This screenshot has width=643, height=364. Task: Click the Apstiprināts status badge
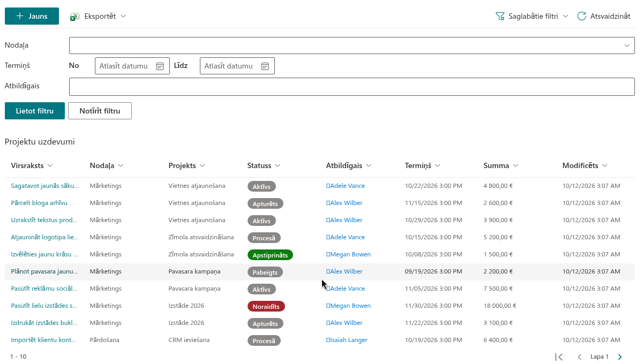(270, 255)
